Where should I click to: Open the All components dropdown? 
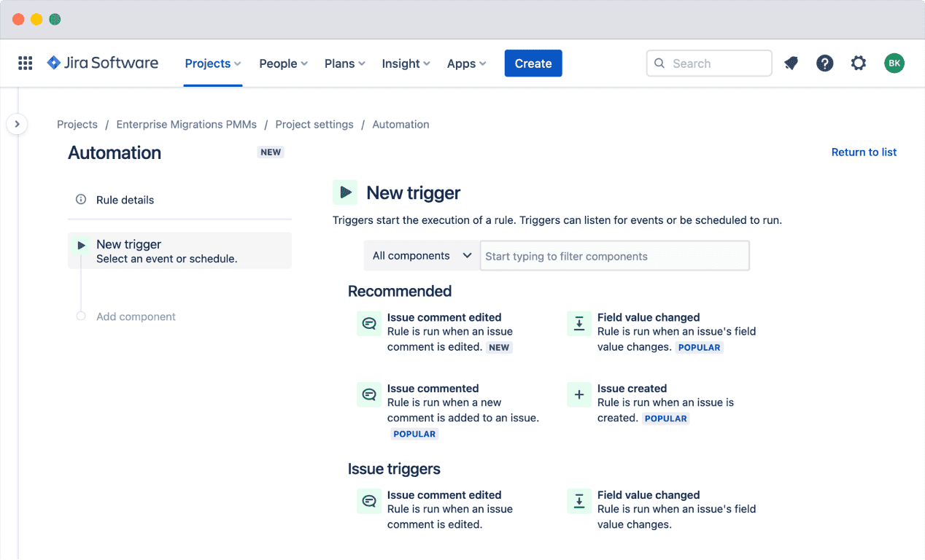(x=421, y=255)
